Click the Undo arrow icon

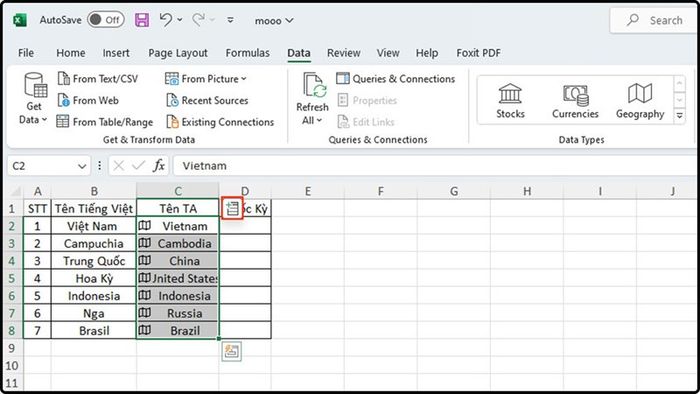click(x=166, y=20)
